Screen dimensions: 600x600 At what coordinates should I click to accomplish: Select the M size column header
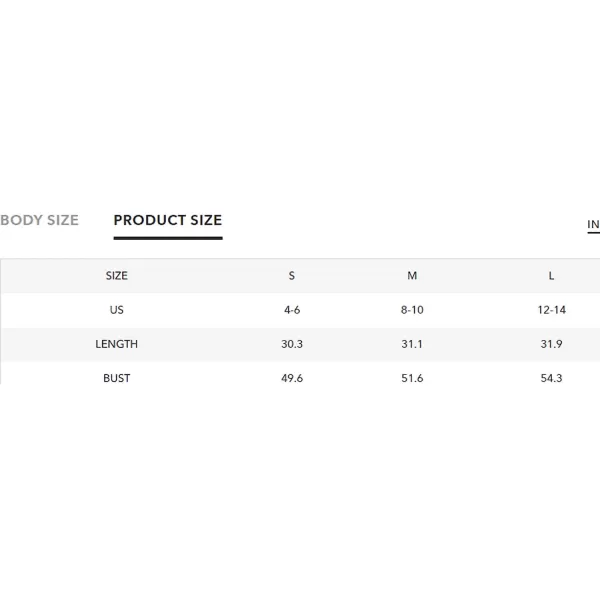[412, 276]
